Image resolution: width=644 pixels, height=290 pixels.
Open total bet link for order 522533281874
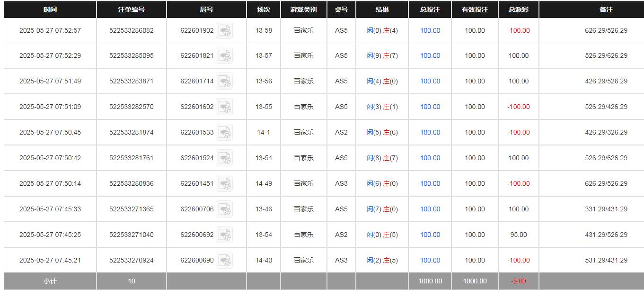(430, 132)
